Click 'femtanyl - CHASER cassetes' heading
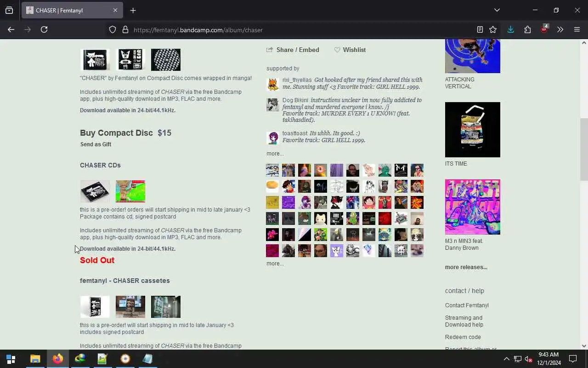This screenshot has width=588, height=368. (125, 281)
